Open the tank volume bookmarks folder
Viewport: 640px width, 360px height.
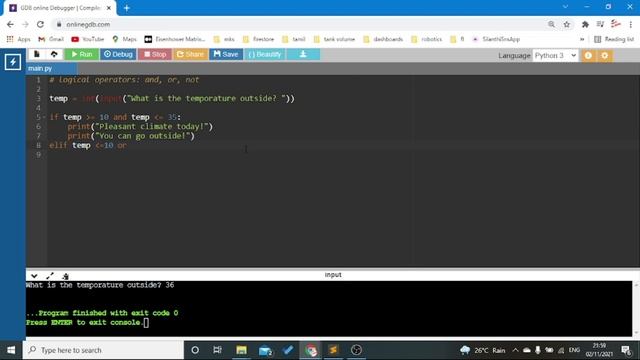(334, 39)
